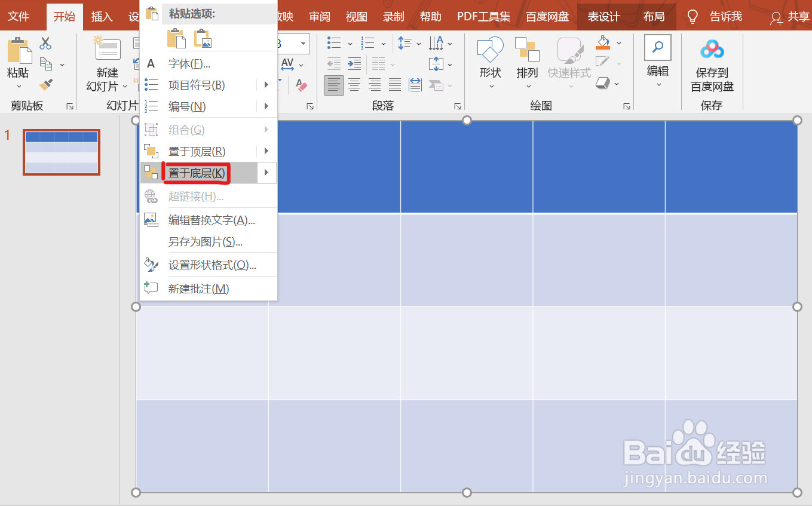
Task: Open bullets dropdown arrow in ribbon
Action: [x=350, y=44]
